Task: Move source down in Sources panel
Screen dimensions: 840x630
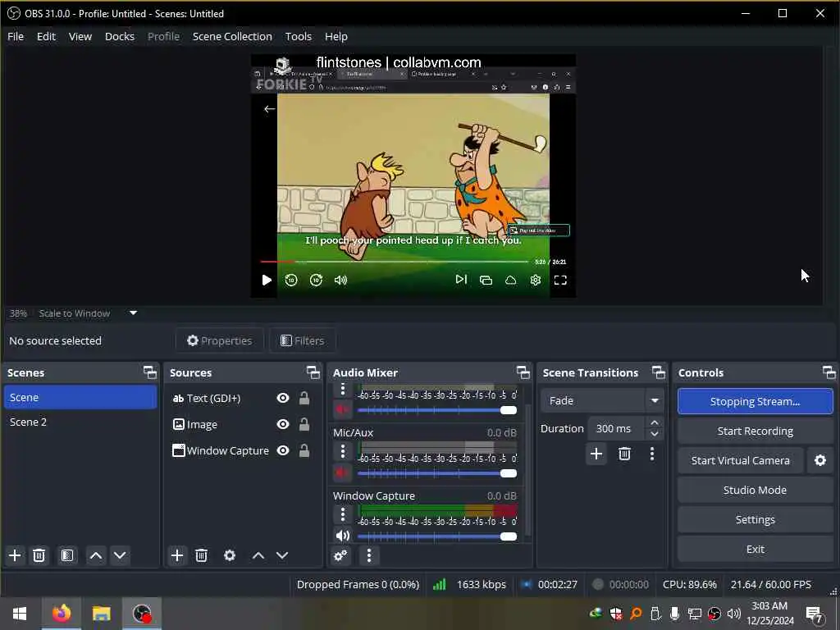Action: 282,555
